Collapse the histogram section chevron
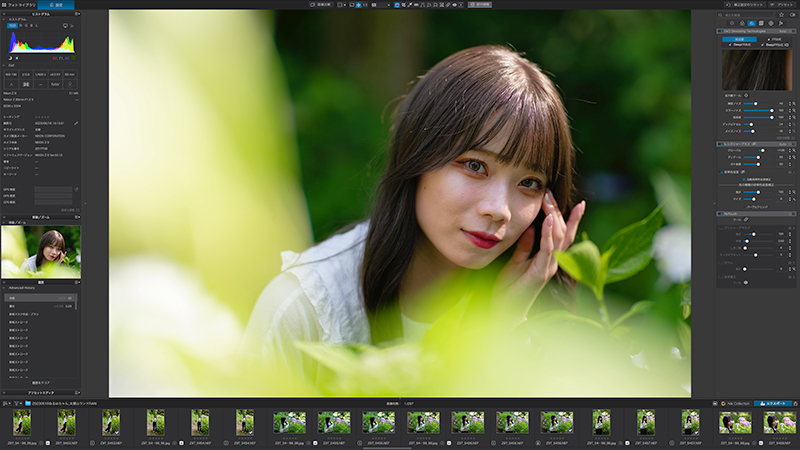800x450 pixels. [x=4, y=19]
